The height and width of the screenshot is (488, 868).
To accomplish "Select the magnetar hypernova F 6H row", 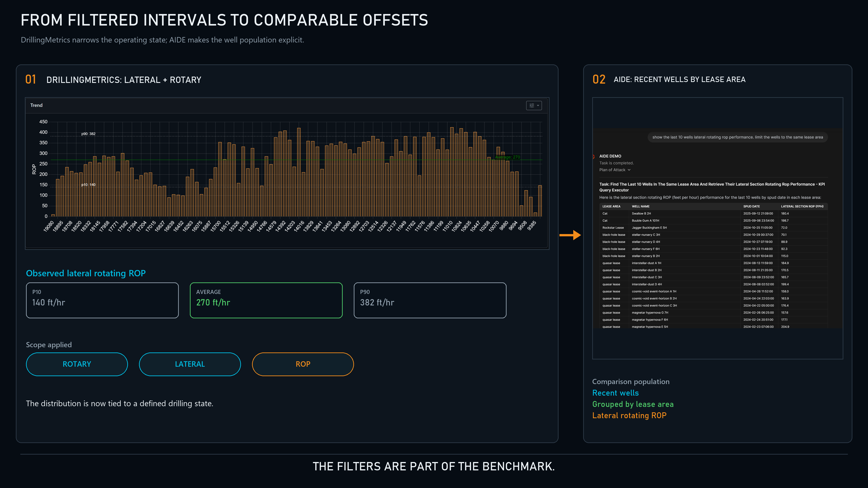I will pos(713,320).
